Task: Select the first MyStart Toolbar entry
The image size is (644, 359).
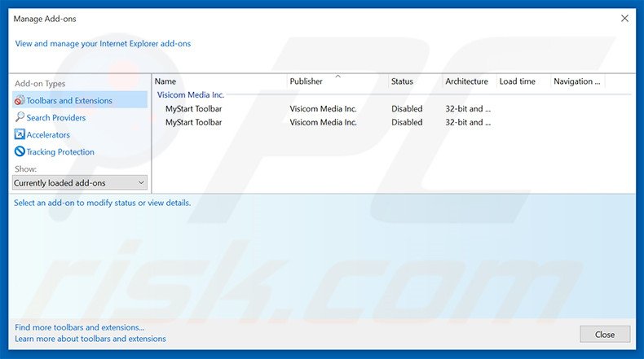Action: (193, 108)
